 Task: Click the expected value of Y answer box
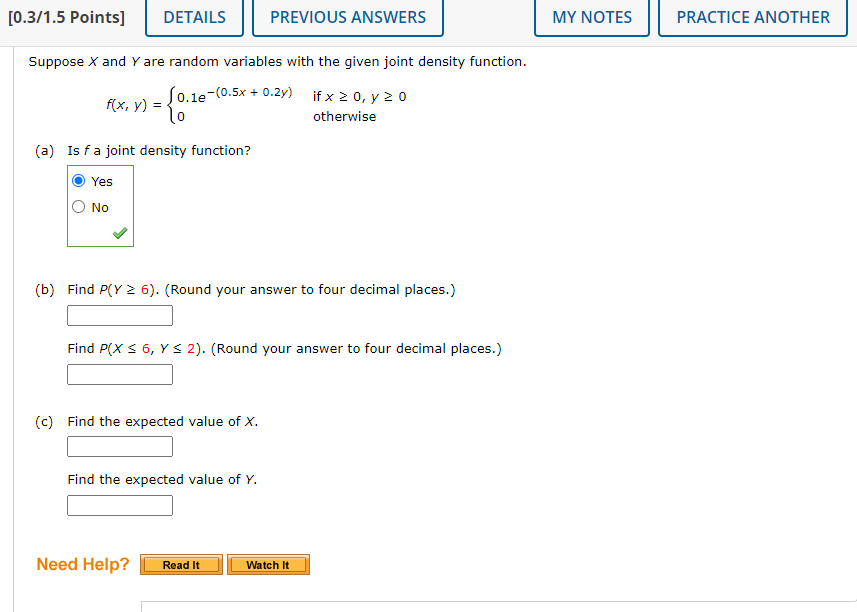(x=119, y=505)
